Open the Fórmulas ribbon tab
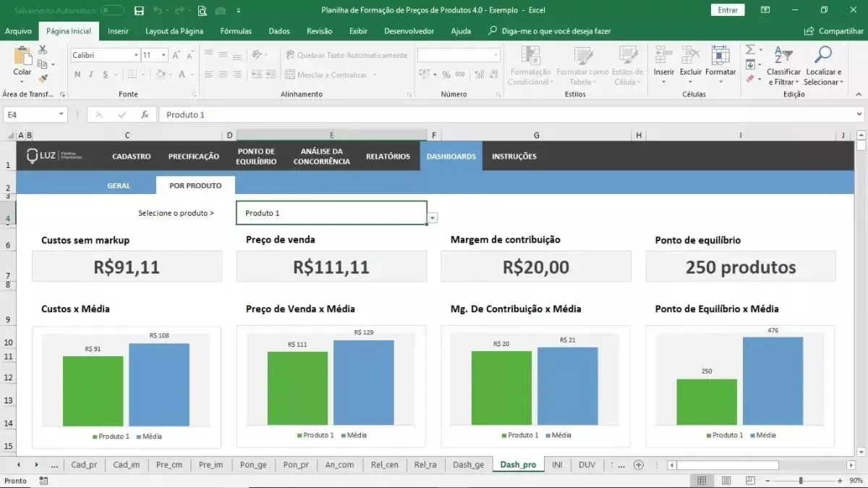The width and height of the screenshot is (868, 488). [236, 31]
